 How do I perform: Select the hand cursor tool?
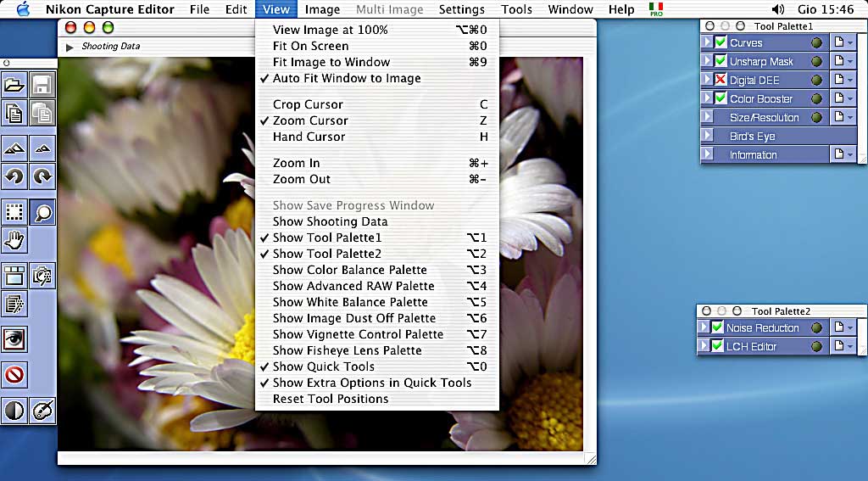(x=14, y=241)
